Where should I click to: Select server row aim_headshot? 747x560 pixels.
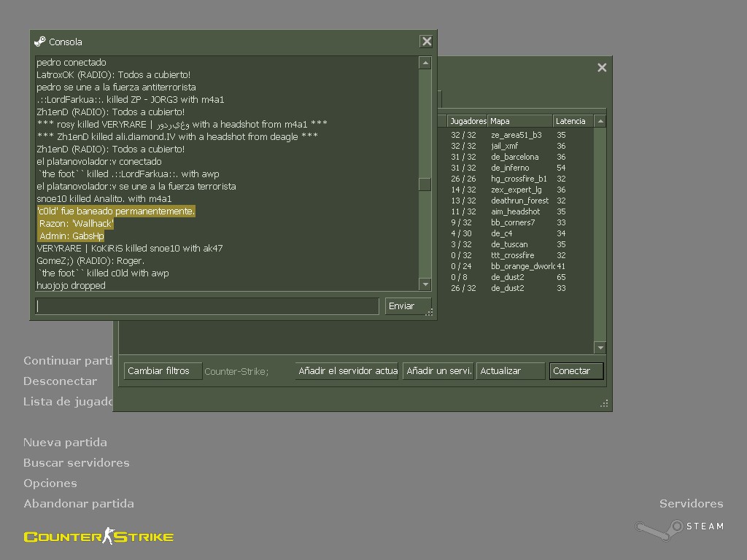pyautogui.click(x=516, y=212)
